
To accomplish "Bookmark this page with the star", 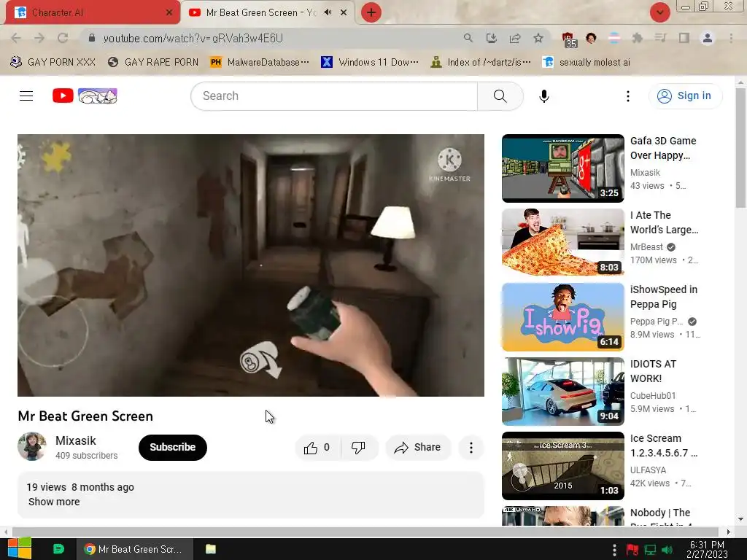I will click(538, 38).
